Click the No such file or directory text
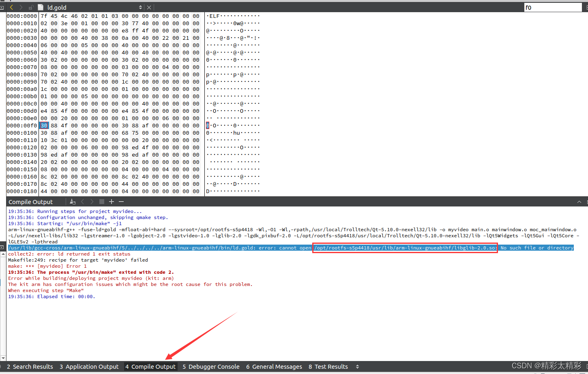Screen dimensions: 588x374 (537, 247)
